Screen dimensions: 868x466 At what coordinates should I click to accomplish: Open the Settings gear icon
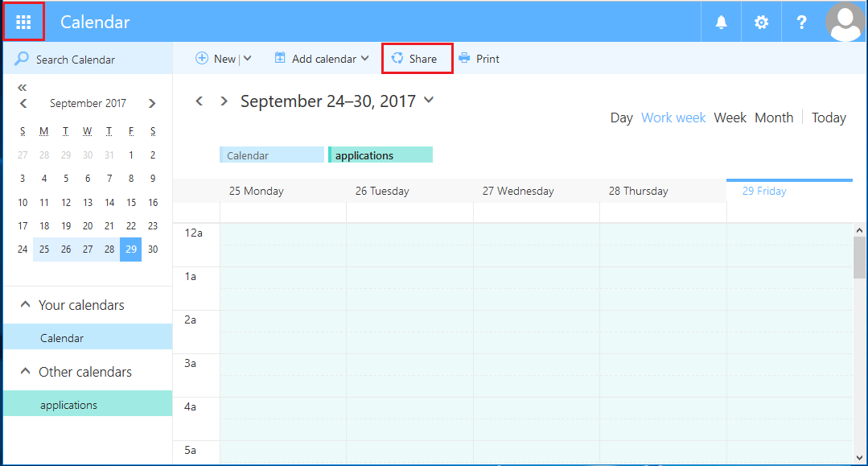[x=760, y=21]
